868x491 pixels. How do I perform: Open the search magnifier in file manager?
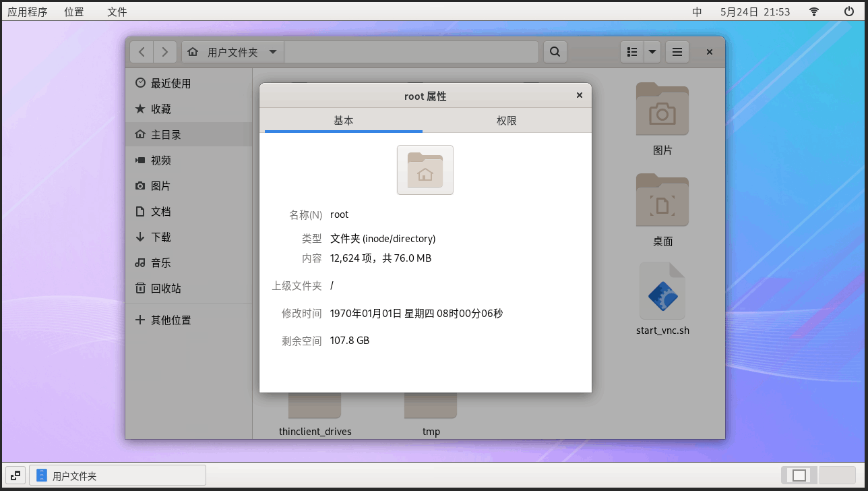[x=555, y=52]
